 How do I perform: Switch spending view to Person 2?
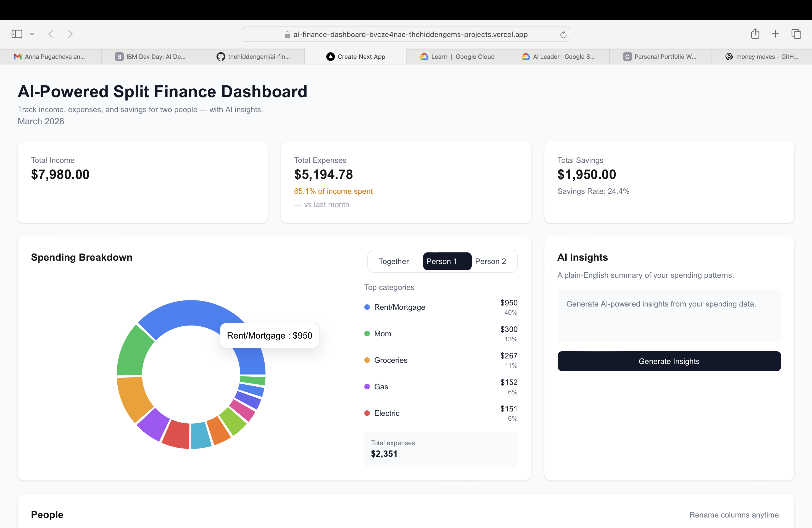click(491, 261)
